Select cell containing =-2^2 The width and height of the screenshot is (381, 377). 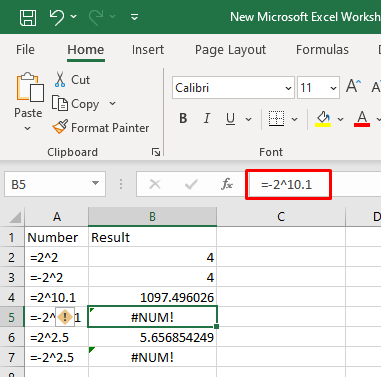56,277
